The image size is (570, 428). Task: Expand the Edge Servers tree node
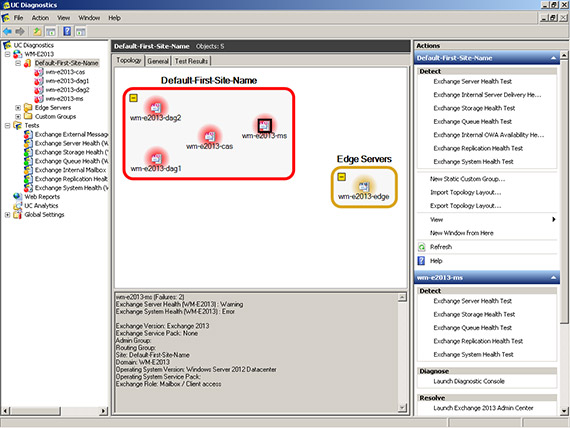point(18,108)
